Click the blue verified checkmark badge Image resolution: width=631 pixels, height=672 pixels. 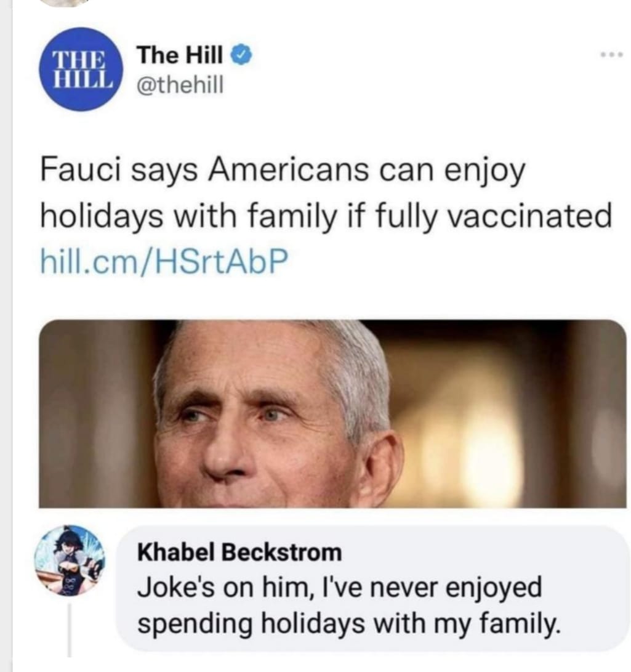point(240,56)
